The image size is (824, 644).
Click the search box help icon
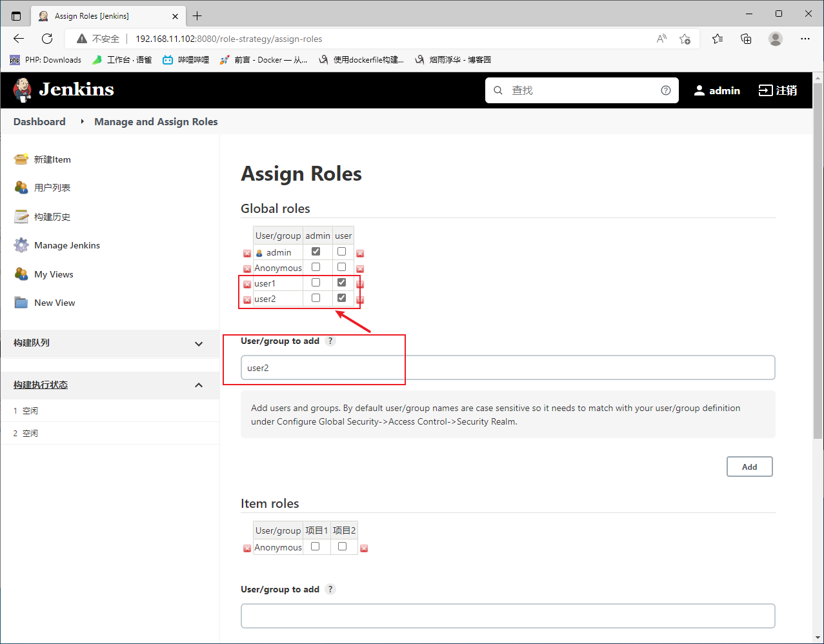click(666, 90)
